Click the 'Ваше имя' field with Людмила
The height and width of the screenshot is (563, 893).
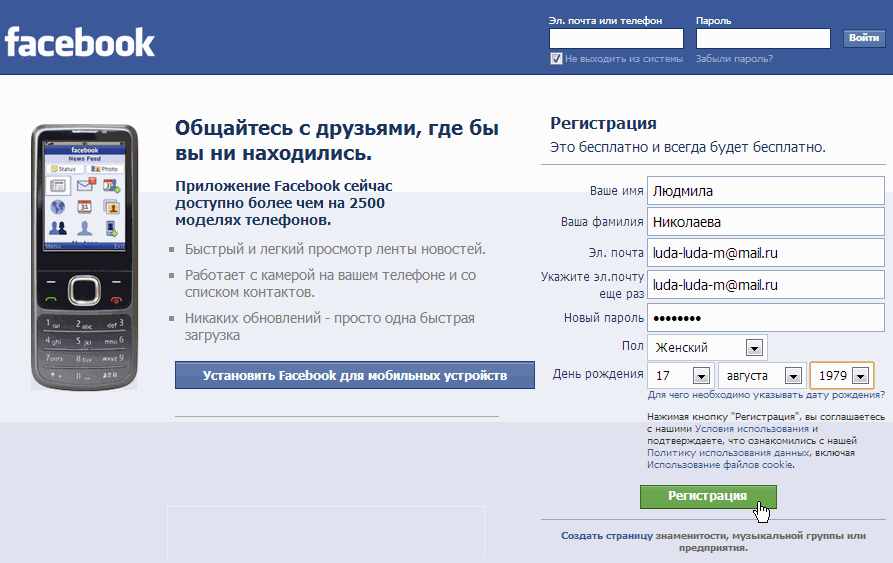tap(765, 191)
